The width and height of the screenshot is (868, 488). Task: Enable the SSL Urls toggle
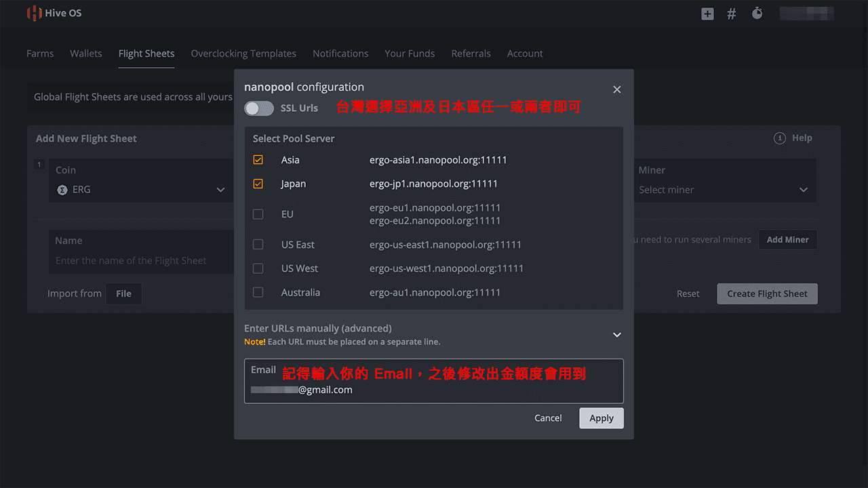[x=258, y=108]
